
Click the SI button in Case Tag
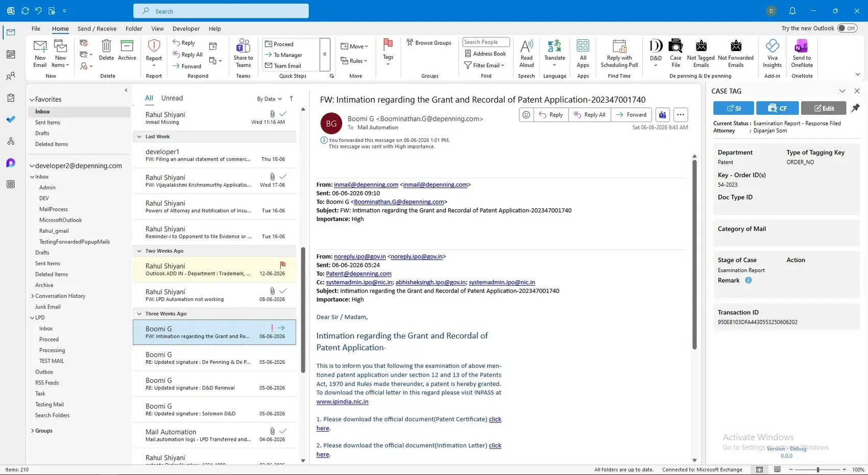(733, 108)
